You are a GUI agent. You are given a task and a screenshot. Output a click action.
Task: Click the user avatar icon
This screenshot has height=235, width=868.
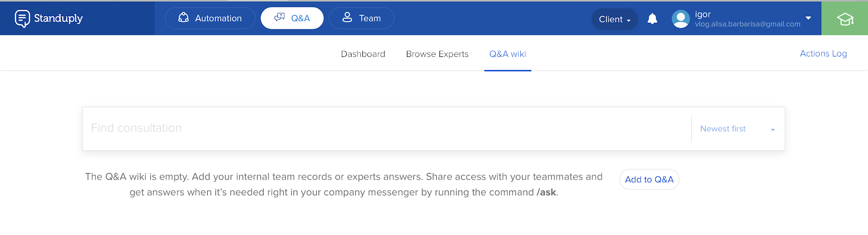point(680,19)
